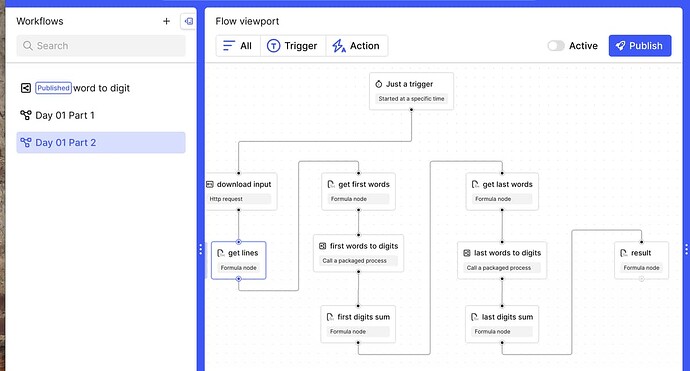Click the right panel resize handle dots
Screen dimensions: 690x371
[x=686, y=250]
